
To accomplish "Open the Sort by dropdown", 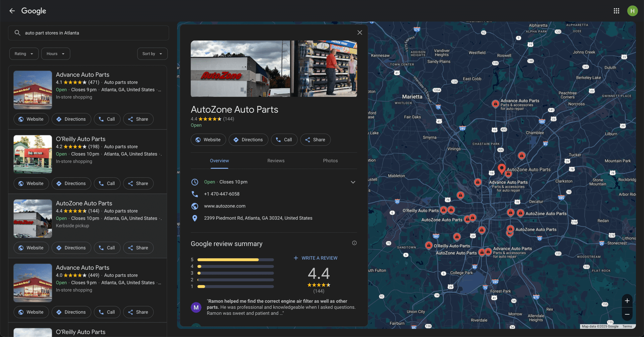I will tap(152, 54).
